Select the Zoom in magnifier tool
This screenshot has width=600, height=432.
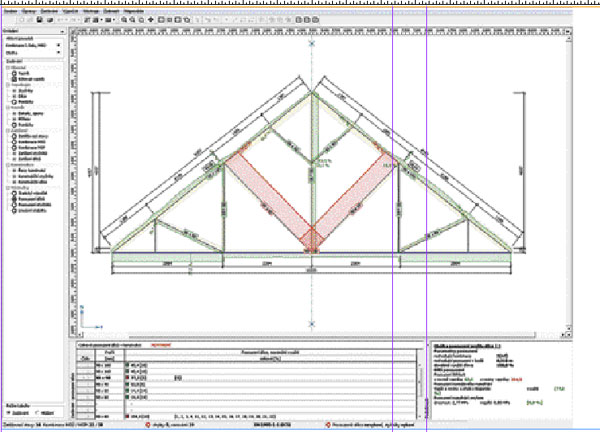coord(121,20)
